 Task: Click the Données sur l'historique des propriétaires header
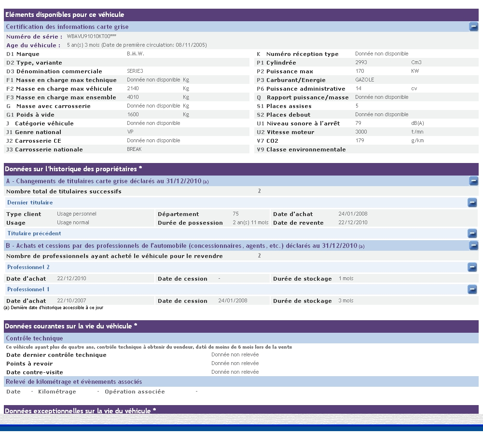[241, 169]
